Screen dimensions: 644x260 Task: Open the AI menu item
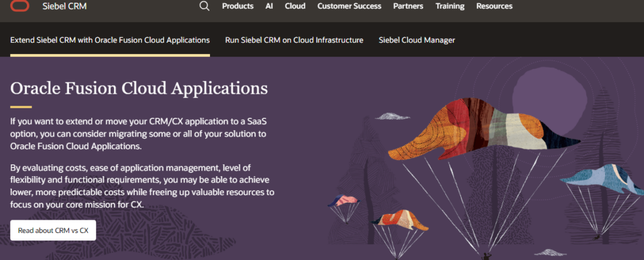269,6
